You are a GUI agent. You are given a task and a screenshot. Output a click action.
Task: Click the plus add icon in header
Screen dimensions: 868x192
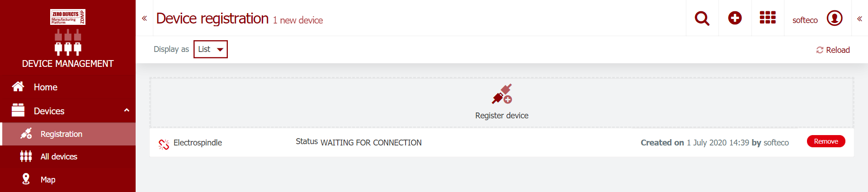(735, 18)
